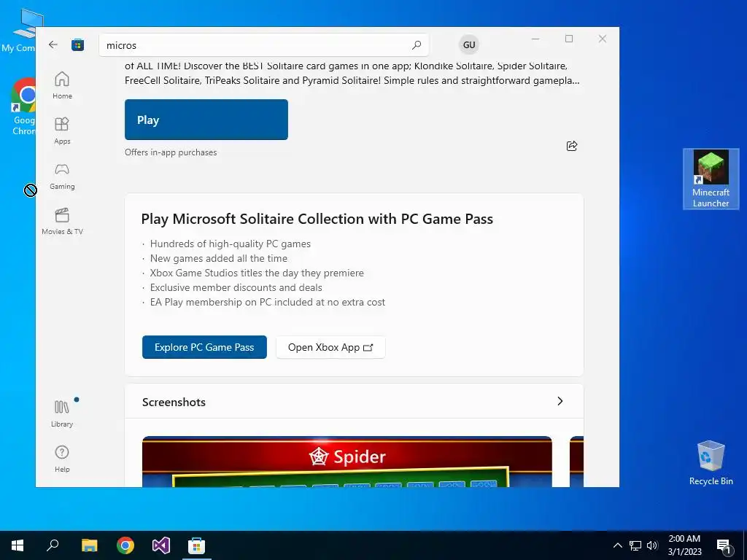The height and width of the screenshot is (560, 747).
Task: Click the search magnifier in the Store
Action: 417,45
